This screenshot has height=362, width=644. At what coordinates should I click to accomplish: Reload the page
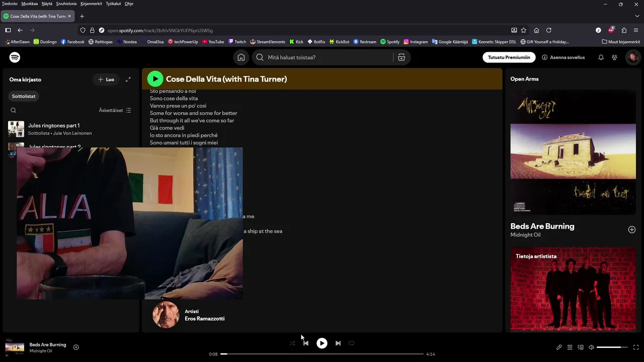[x=549, y=30]
